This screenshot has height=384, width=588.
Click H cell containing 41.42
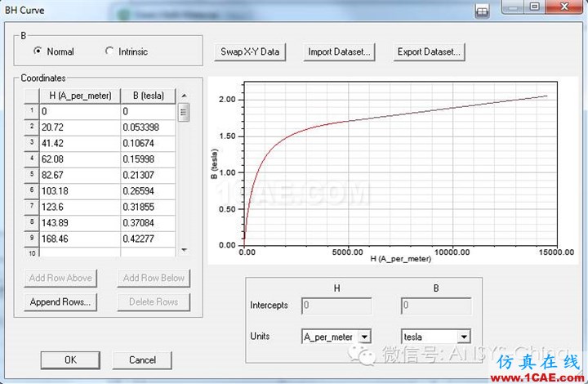pyautogui.click(x=80, y=143)
